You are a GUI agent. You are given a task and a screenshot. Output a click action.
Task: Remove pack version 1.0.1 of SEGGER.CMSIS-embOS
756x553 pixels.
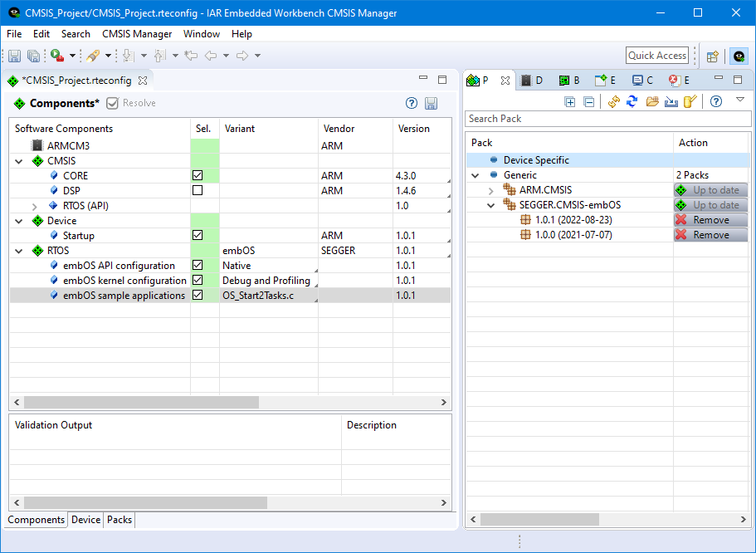click(710, 219)
